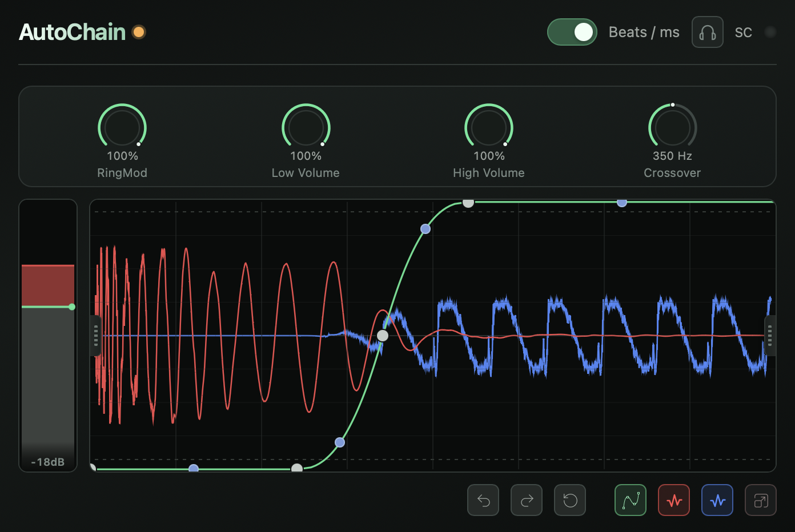Click the reset curve circular arrow
The height and width of the screenshot is (532, 795).
tap(570, 501)
